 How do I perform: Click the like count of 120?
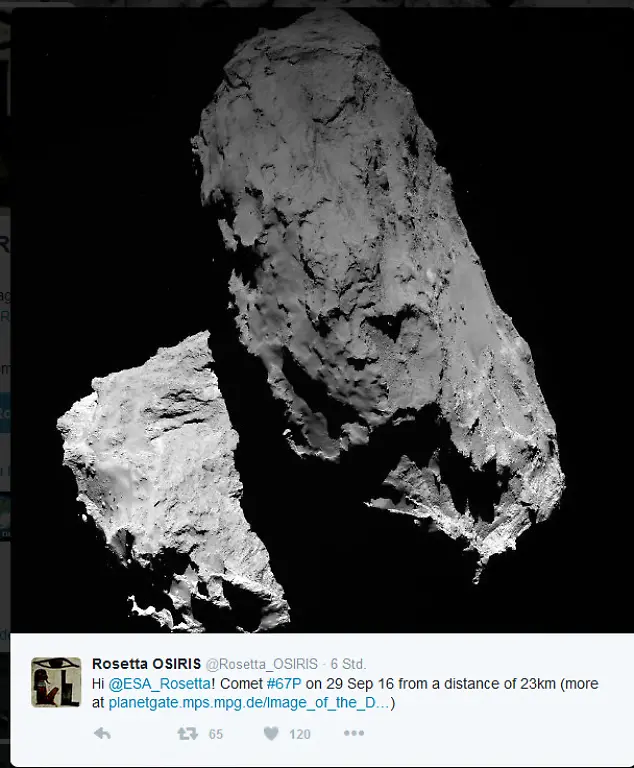click(299, 734)
